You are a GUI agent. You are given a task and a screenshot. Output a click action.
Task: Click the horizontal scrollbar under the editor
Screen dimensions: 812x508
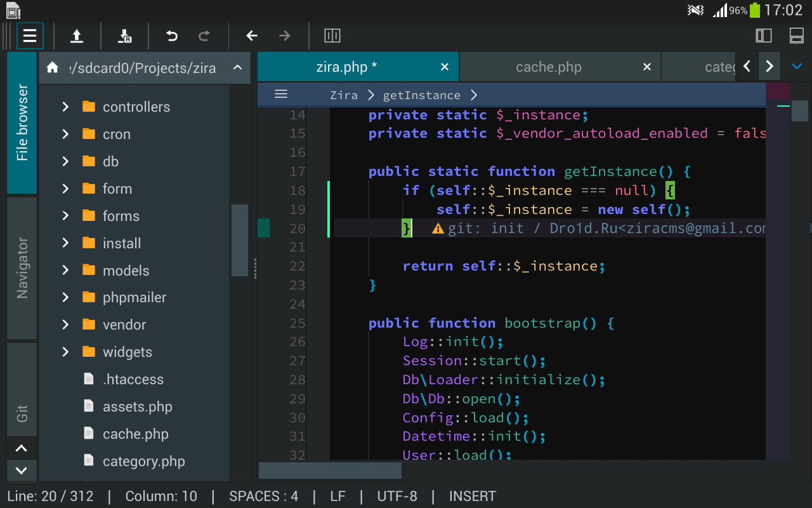point(330,471)
